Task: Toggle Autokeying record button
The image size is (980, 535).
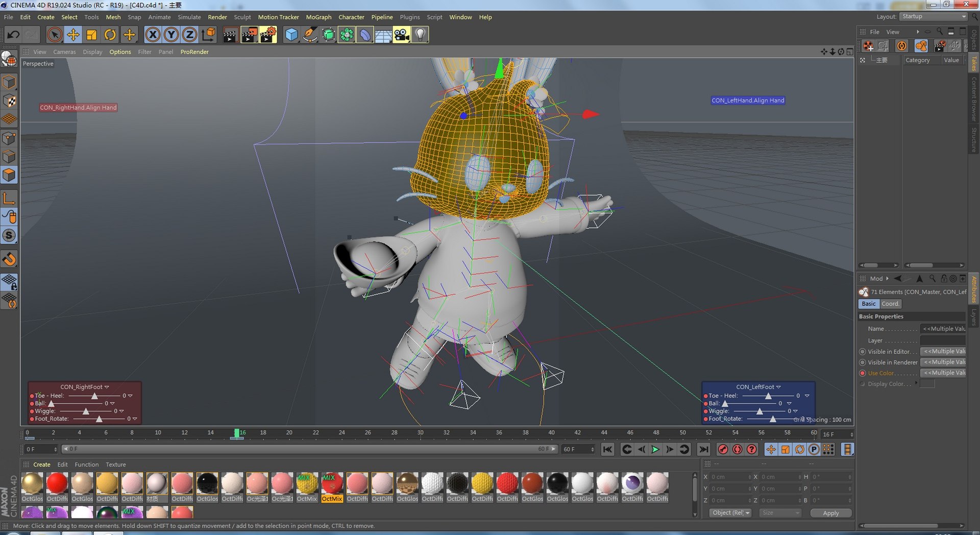Action: [737, 449]
